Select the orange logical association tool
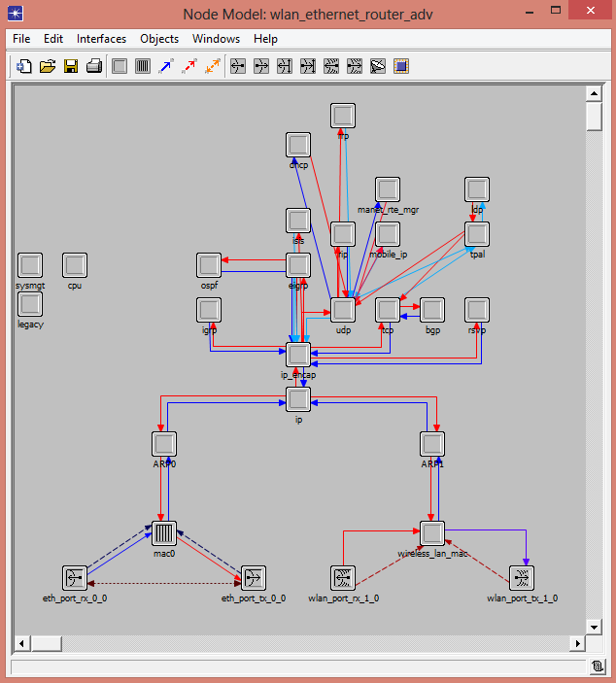This screenshot has width=616, height=683. (x=213, y=66)
